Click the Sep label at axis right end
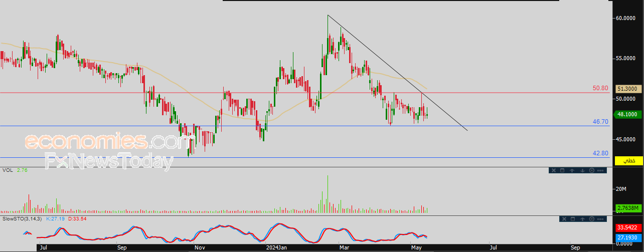 pos(575,247)
